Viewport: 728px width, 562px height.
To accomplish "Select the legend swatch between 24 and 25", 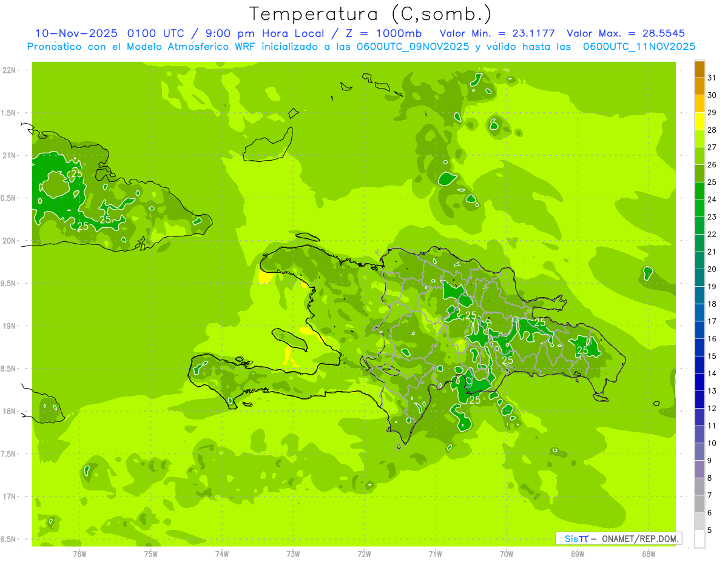I will pos(699,191).
